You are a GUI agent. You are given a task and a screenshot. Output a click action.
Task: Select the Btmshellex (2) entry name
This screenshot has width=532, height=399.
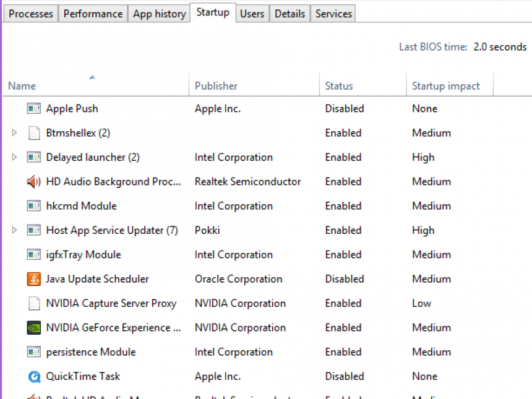[x=78, y=133]
